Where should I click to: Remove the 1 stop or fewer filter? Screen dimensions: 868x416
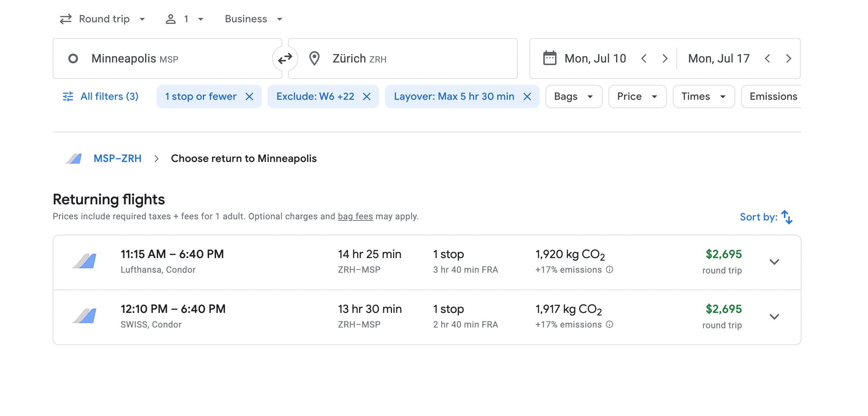[x=249, y=97]
